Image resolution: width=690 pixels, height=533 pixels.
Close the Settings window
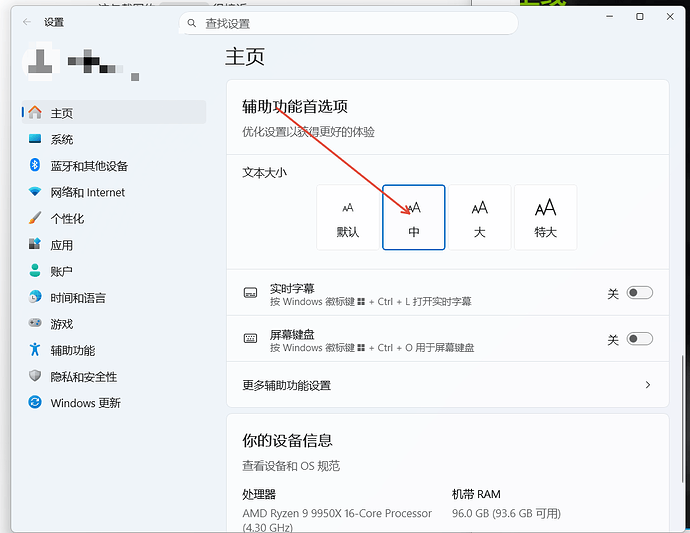670,17
